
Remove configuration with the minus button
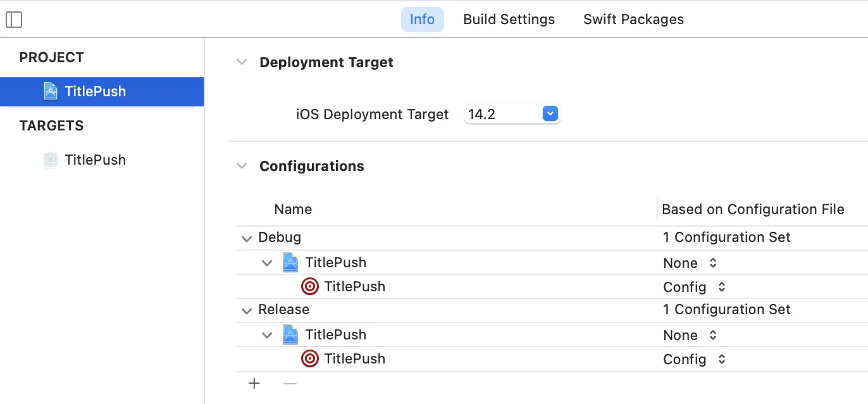click(x=290, y=383)
